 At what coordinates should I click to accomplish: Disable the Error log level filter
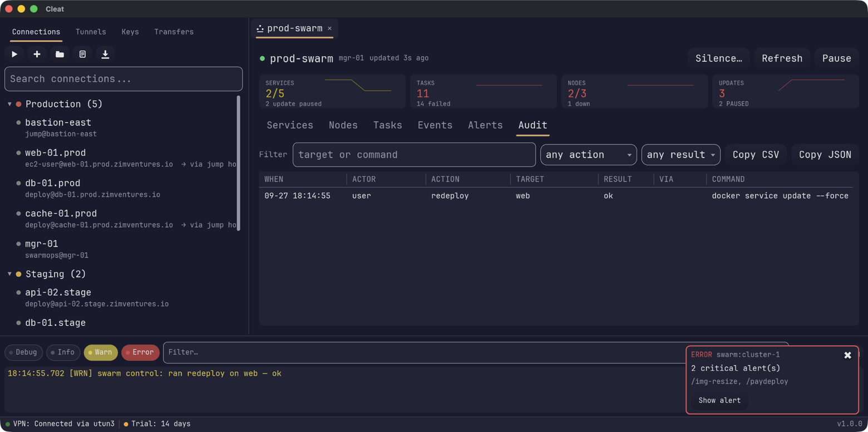tap(140, 352)
